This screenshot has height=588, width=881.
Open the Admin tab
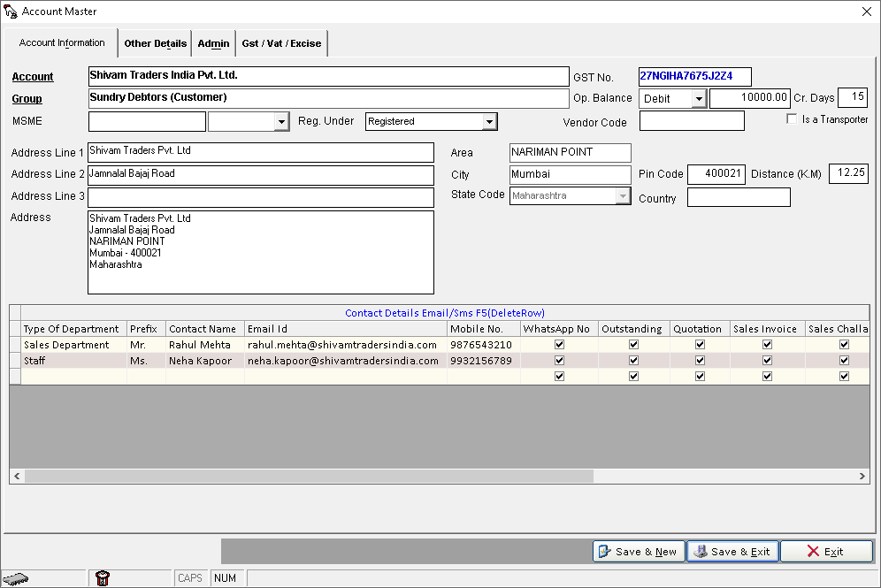[213, 43]
